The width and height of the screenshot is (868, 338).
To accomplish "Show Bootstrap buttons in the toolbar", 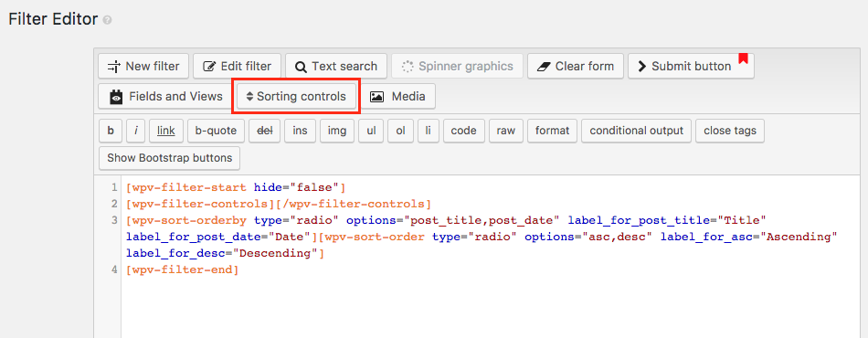I will click(169, 158).
